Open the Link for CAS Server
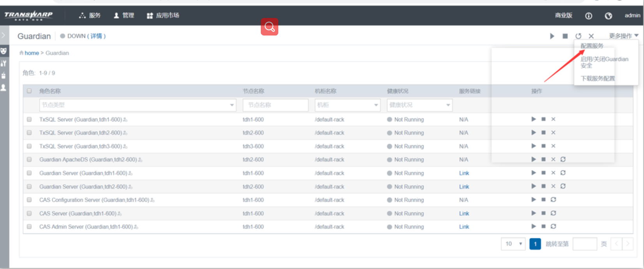This screenshot has height=269, width=644. pyautogui.click(x=464, y=214)
